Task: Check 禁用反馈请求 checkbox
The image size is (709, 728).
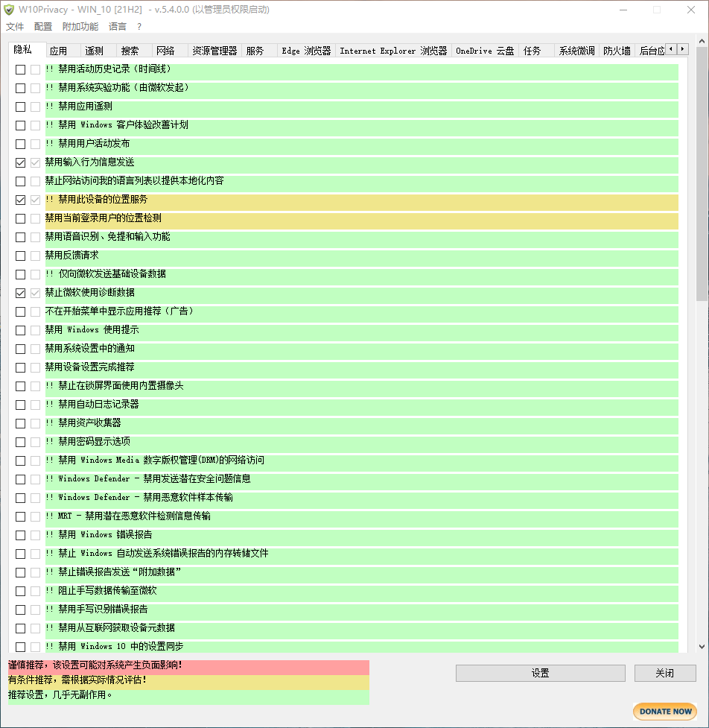Action: point(20,256)
